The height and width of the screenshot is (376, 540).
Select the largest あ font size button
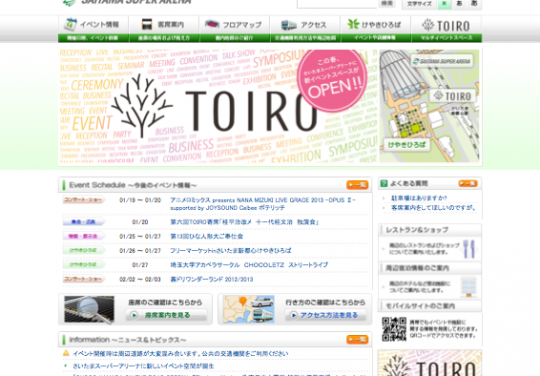pos(474,4)
